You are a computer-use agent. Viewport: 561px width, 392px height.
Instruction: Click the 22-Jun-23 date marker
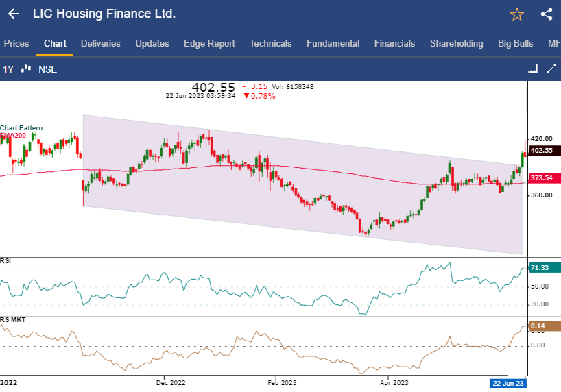click(508, 383)
